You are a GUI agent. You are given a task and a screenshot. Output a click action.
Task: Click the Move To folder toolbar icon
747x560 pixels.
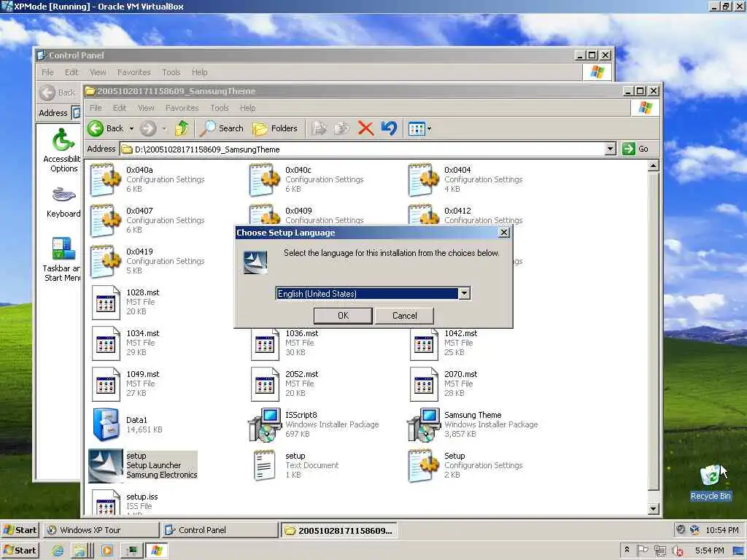(319, 128)
